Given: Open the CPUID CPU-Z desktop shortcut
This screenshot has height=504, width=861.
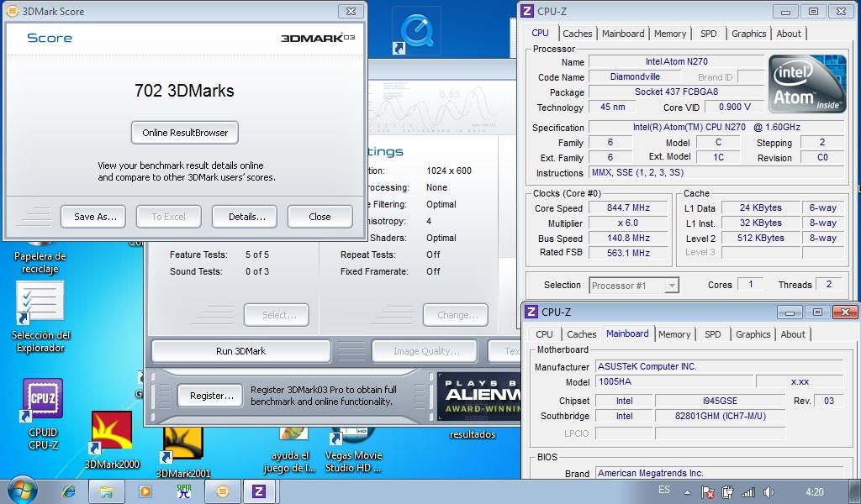Looking at the screenshot, I should (x=43, y=414).
